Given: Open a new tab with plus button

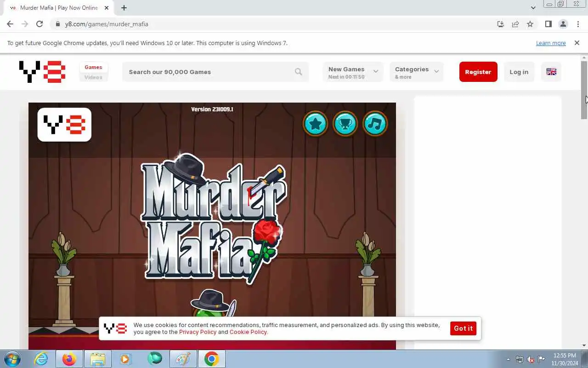Looking at the screenshot, I should click(124, 8).
